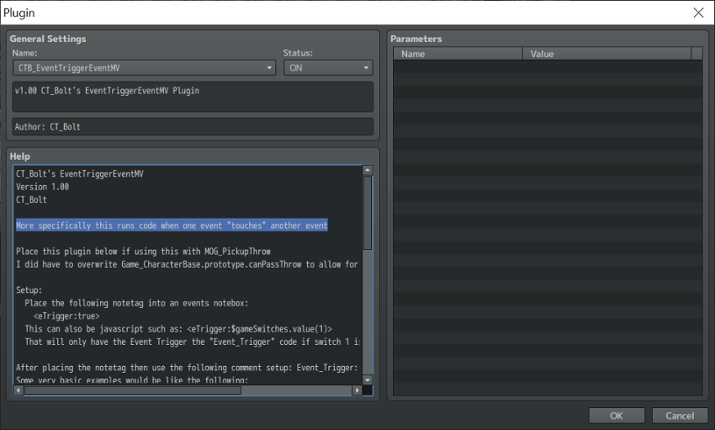Click the plugin description text box

(x=193, y=97)
